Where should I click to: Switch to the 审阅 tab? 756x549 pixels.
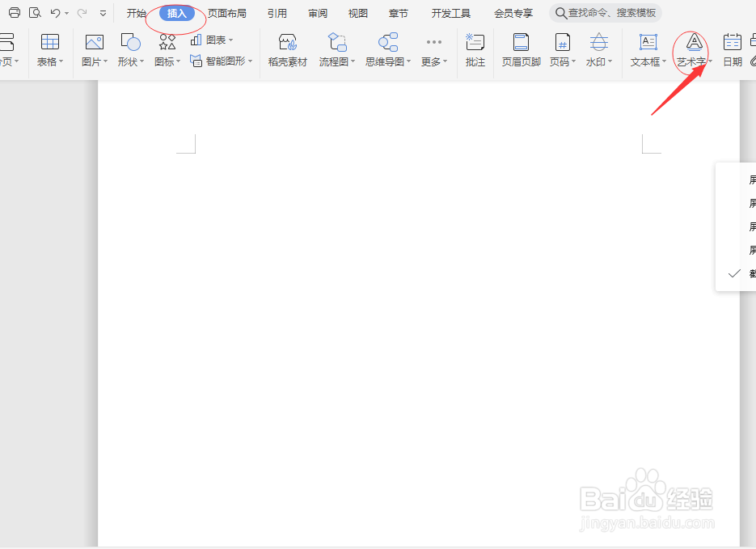(317, 14)
